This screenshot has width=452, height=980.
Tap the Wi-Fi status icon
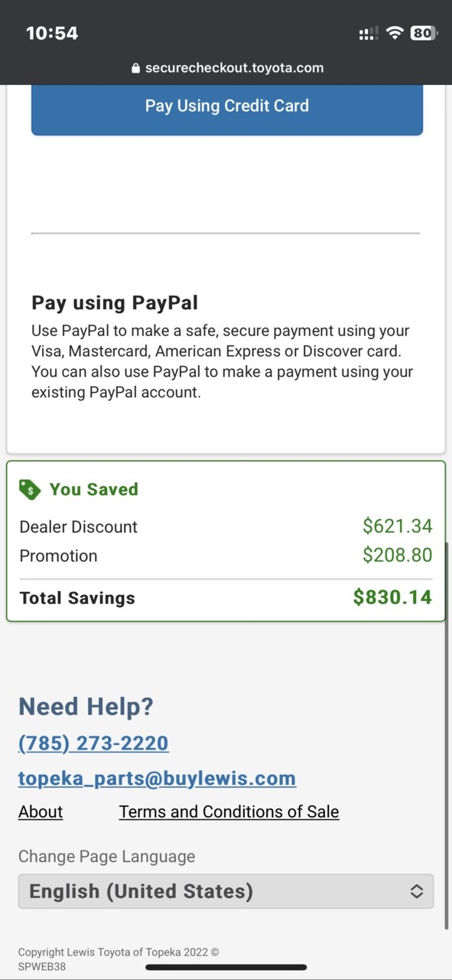(x=395, y=33)
